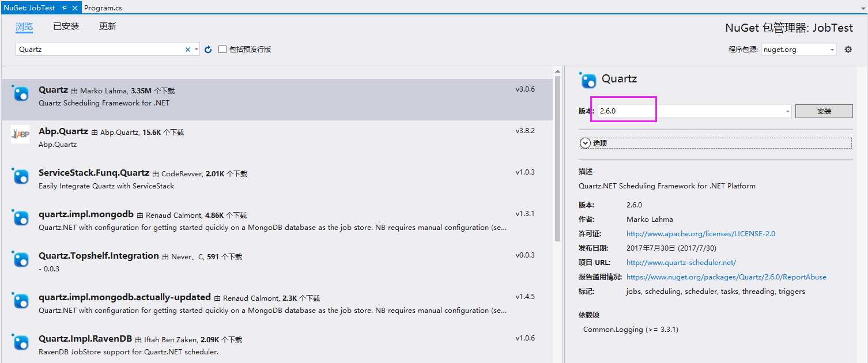The height and width of the screenshot is (363, 868).
Task: Select the Quartz package by Marko Lahma
Action: click(x=277, y=100)
